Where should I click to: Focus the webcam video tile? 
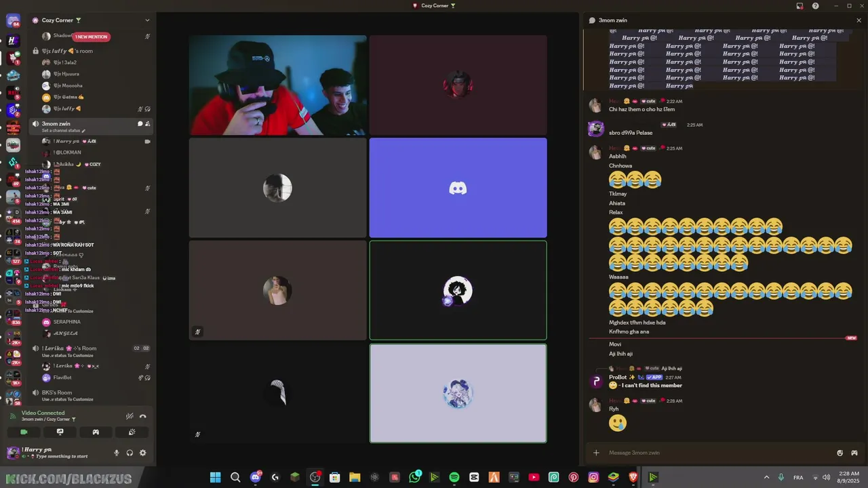[x=278, y=85]
